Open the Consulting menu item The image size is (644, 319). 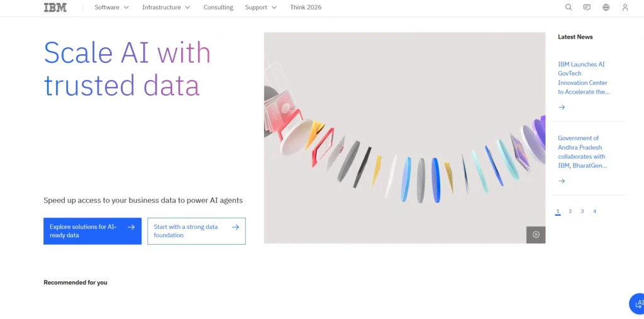tap(218, 8)
